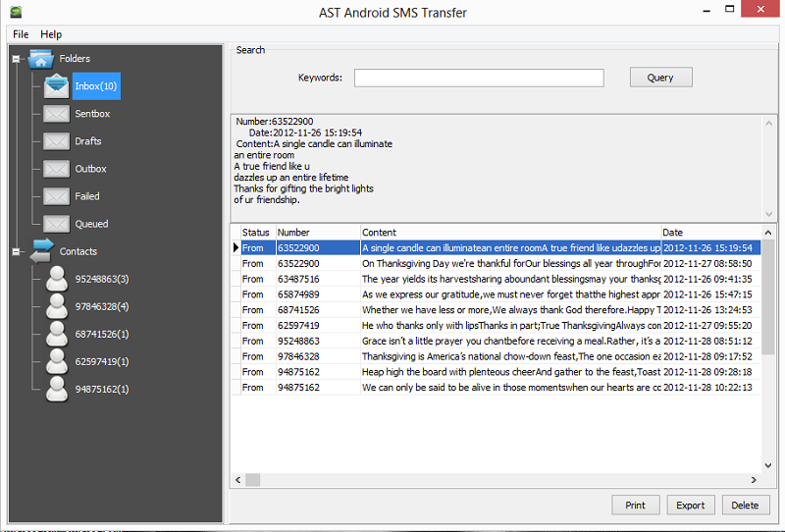Screen dimensions: 785x532
Task: Click the avatar icon for contact 62597419
Action: 57,361
